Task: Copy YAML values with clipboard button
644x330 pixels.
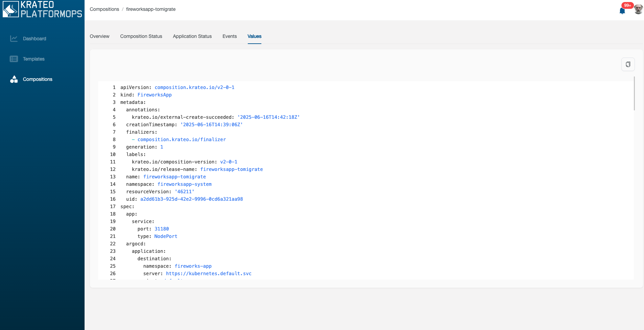Action: (628, 64)
